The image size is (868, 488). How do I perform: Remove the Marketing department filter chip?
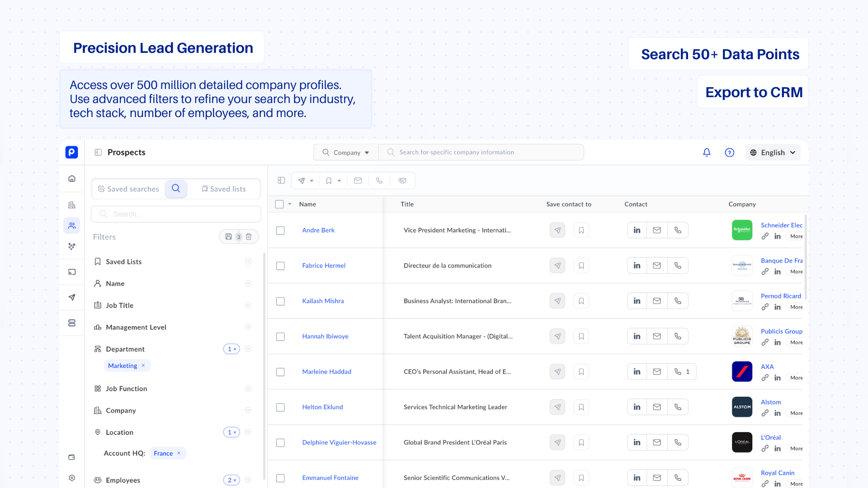(143, 366)
